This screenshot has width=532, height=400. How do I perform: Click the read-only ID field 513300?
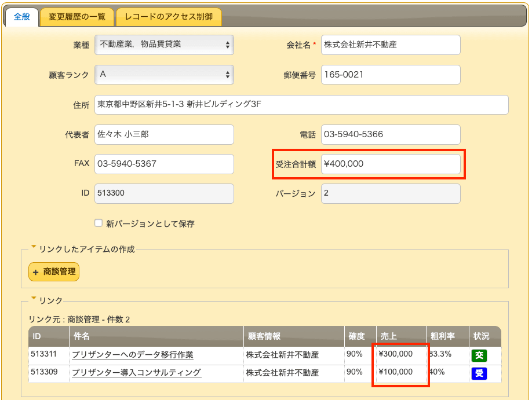click(164, 193)
